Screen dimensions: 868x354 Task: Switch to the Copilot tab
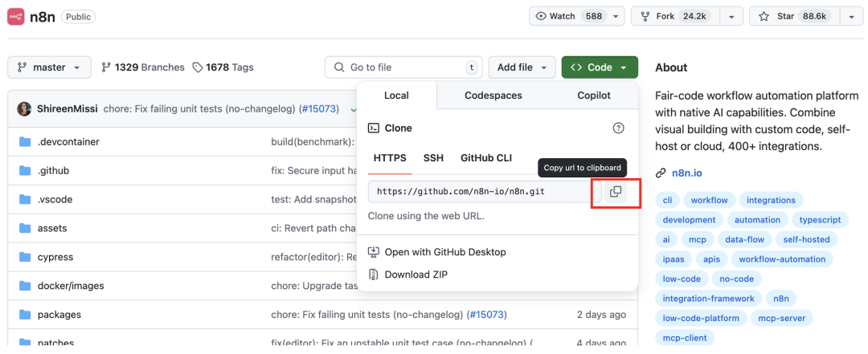594,96
